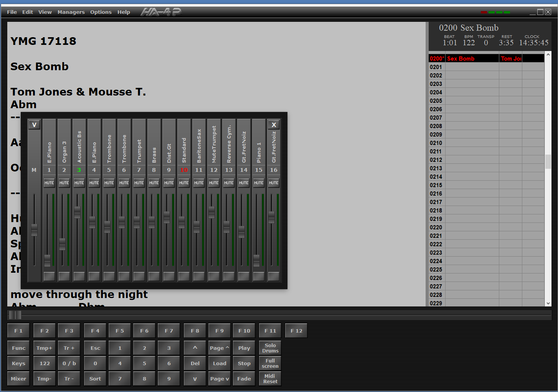The height and width of the screenshot is (392, 558).
Task: Click keypad number 9 button
Action: coord(169,379)
